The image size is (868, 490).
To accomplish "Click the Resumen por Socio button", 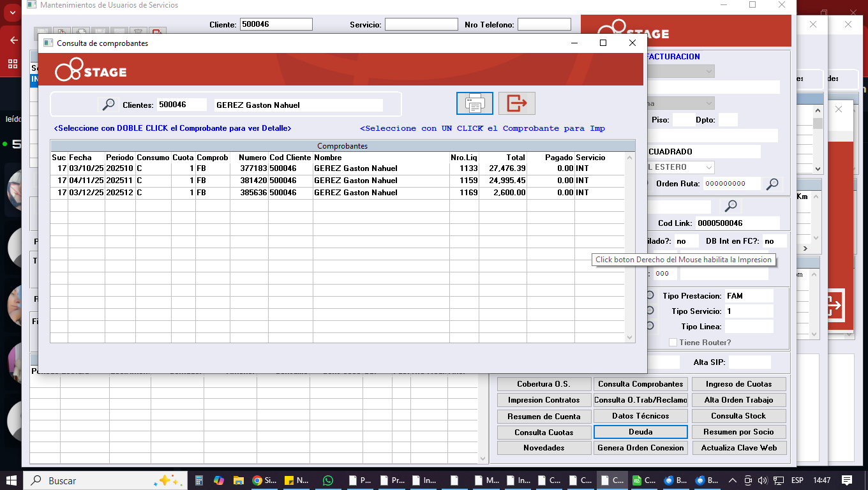I will 738,432.
